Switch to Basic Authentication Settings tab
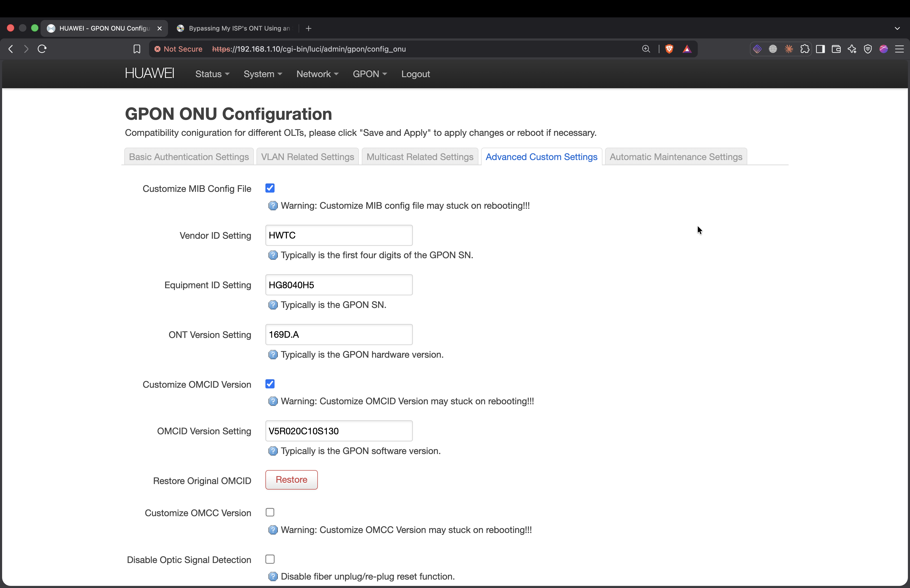The image size is (910, 588). click(x=189, y=157)
